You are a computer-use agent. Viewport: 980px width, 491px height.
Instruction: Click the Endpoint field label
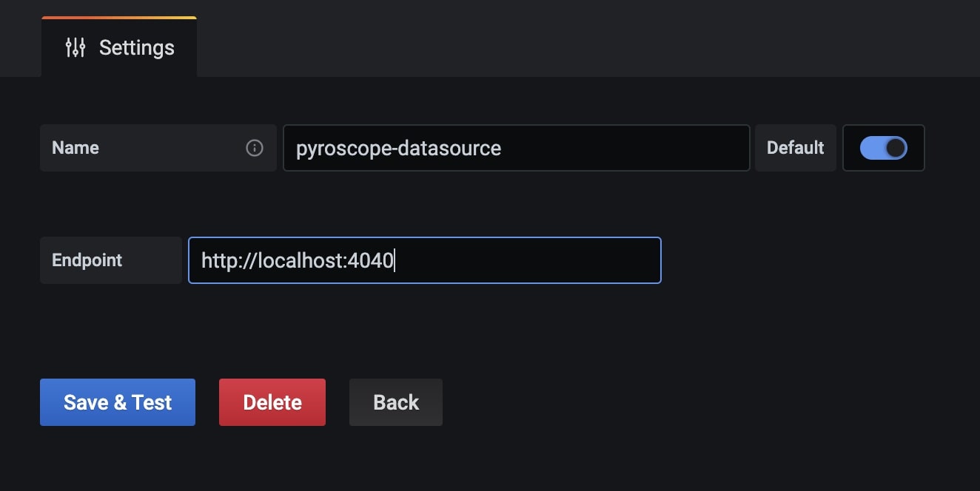[87, 260]
